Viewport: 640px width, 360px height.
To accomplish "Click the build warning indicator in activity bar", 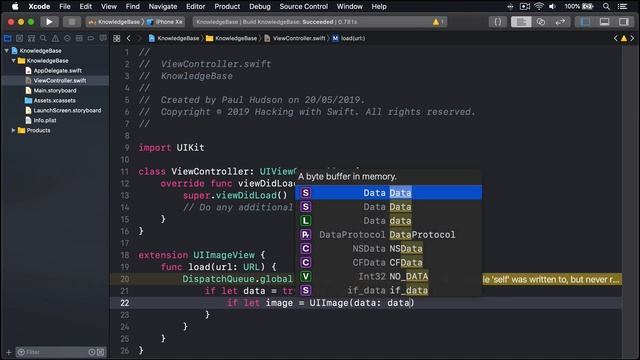I will point(438,22).
